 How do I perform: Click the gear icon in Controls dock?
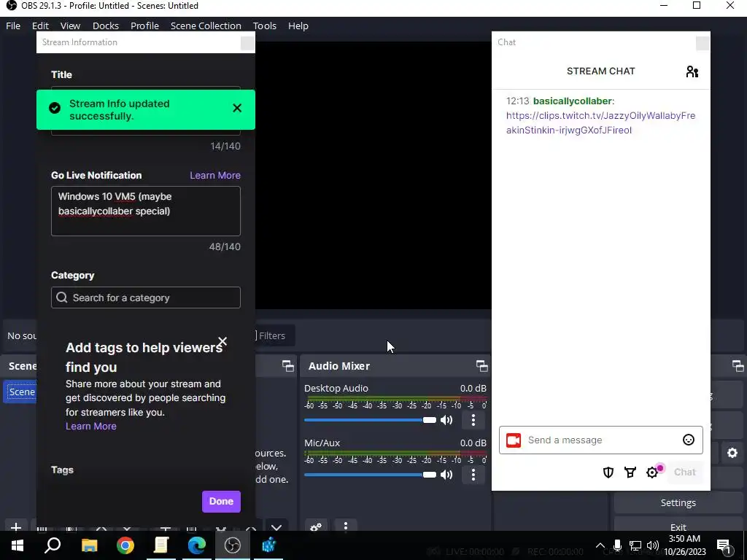point(732,453)
